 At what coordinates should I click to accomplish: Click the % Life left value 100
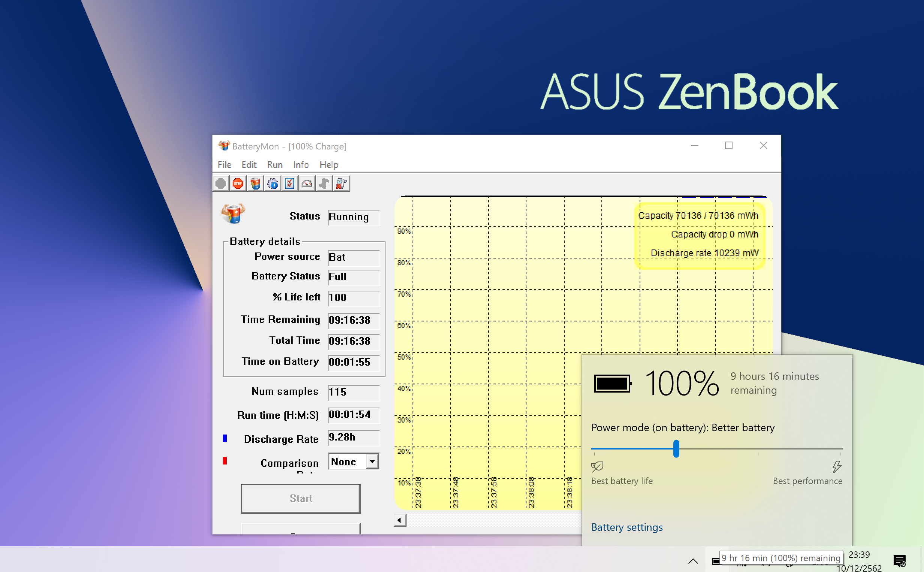[x=353, y=298]
